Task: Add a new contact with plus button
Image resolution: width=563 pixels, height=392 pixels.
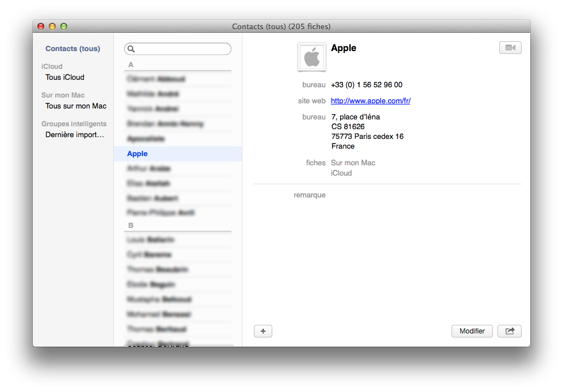Action: click(263, 331)
